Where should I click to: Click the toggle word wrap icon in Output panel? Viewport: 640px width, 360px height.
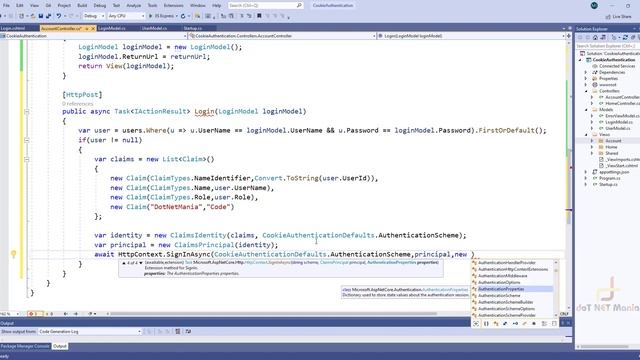click(x=188, y=331)
